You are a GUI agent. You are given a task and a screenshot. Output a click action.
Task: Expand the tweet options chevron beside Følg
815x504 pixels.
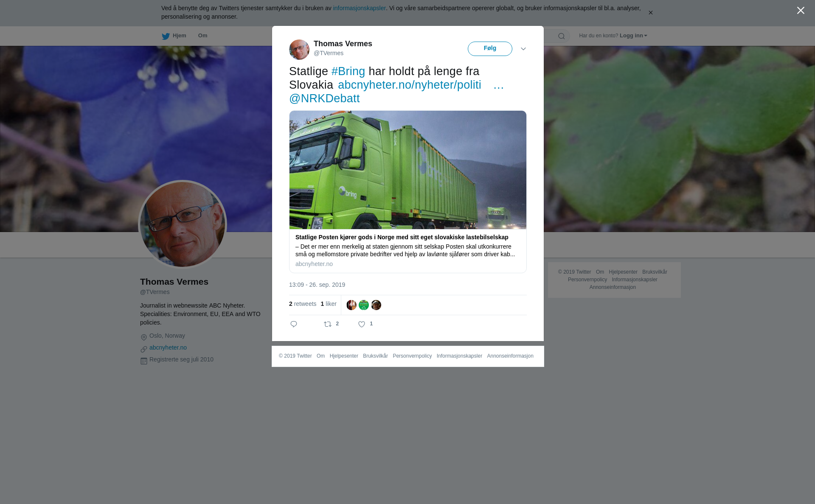[523, 49]
